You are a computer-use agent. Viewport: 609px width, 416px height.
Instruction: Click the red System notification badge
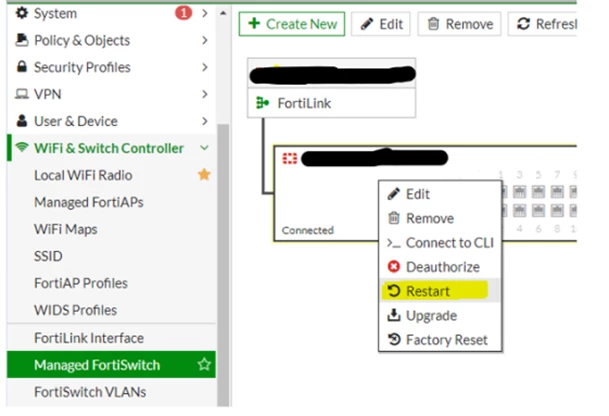click(183, 13)
